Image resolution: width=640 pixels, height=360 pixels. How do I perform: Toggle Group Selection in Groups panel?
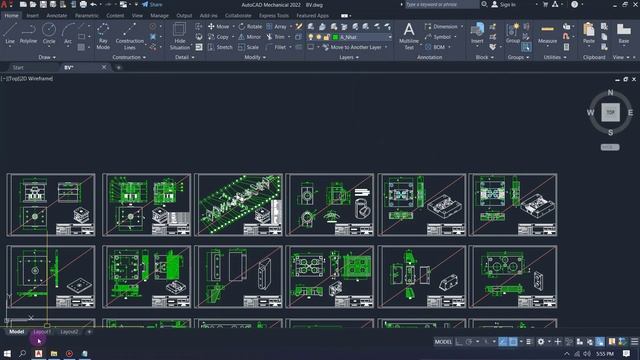(x=526, y=47)
